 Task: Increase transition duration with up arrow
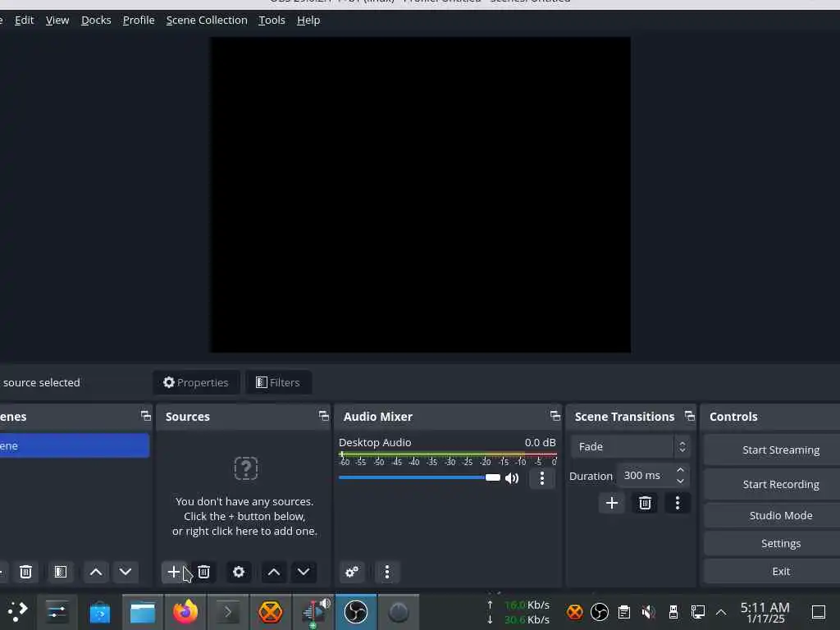click(x=680, y=470)
